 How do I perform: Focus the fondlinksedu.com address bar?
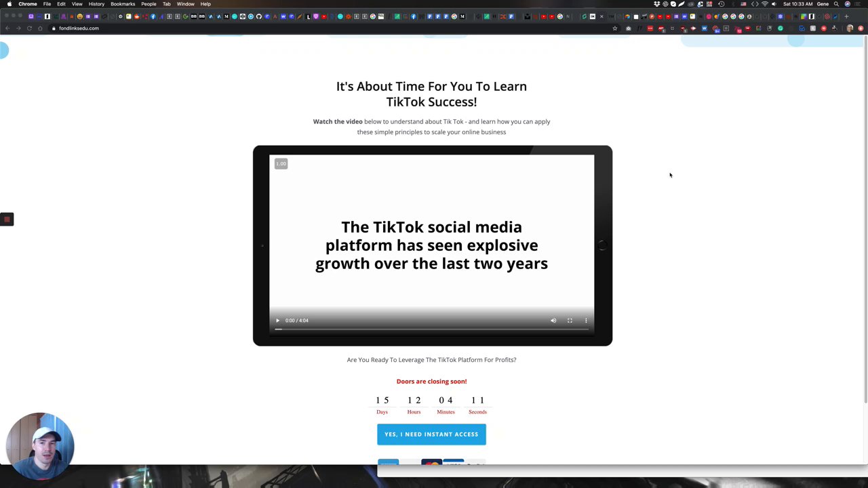(332, 28)
